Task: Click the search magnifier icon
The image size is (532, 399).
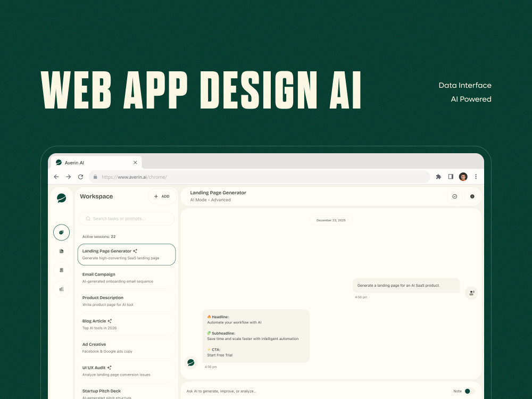Action: 88,219
